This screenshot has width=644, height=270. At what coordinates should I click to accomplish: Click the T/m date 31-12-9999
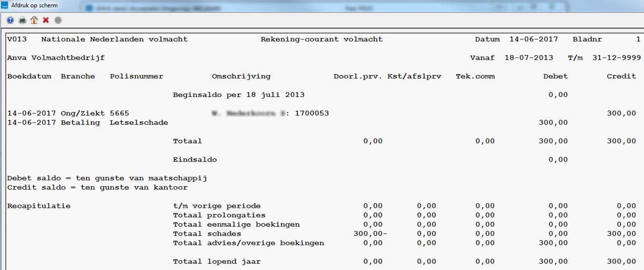tap(616, 58)
